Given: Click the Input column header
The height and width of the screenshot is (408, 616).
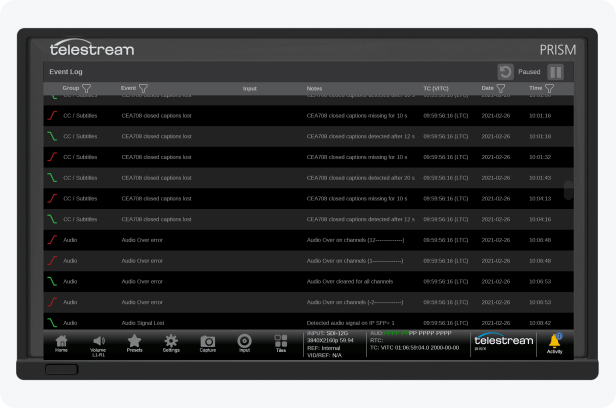Looking at the screenshot, I should 249,89.
